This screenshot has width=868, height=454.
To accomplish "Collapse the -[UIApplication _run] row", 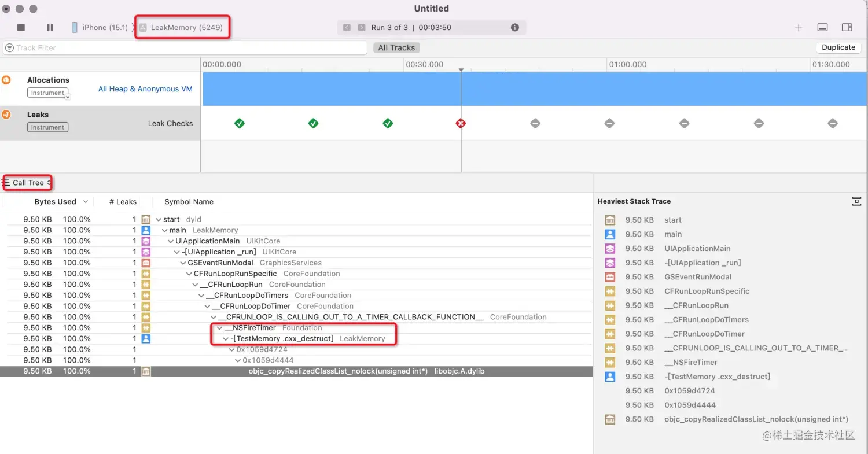I will point(178,252).
